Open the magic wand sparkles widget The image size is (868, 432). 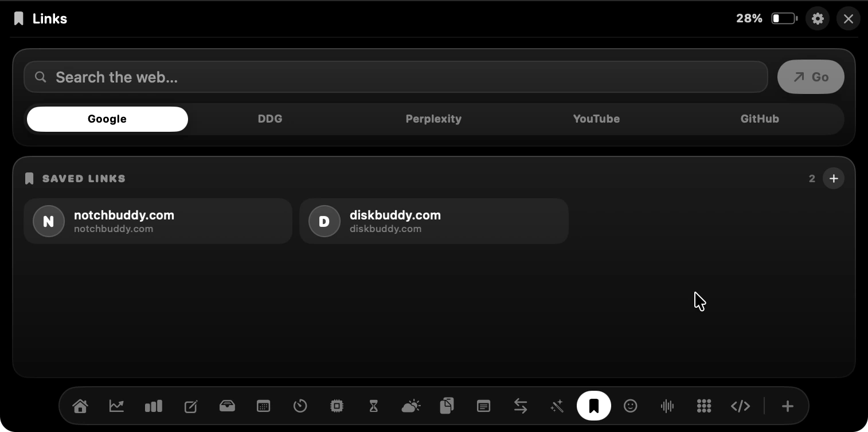(x=557, y=406)
